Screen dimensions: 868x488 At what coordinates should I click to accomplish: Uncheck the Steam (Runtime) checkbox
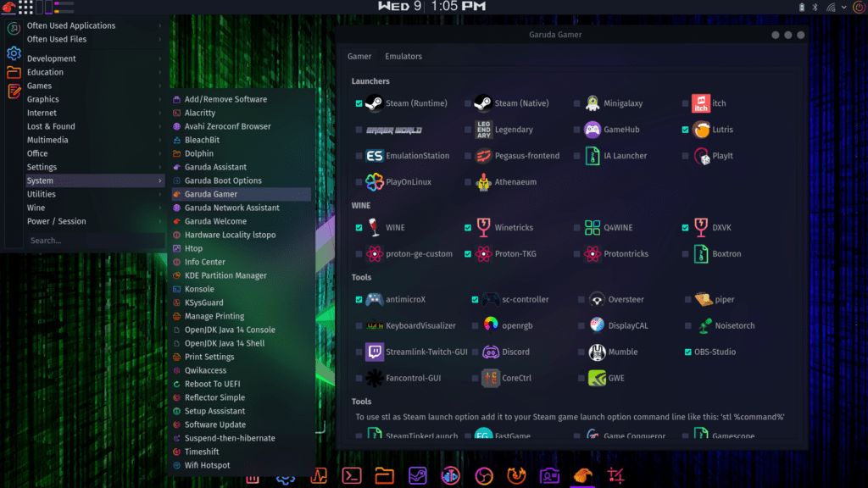coord(359,103)
